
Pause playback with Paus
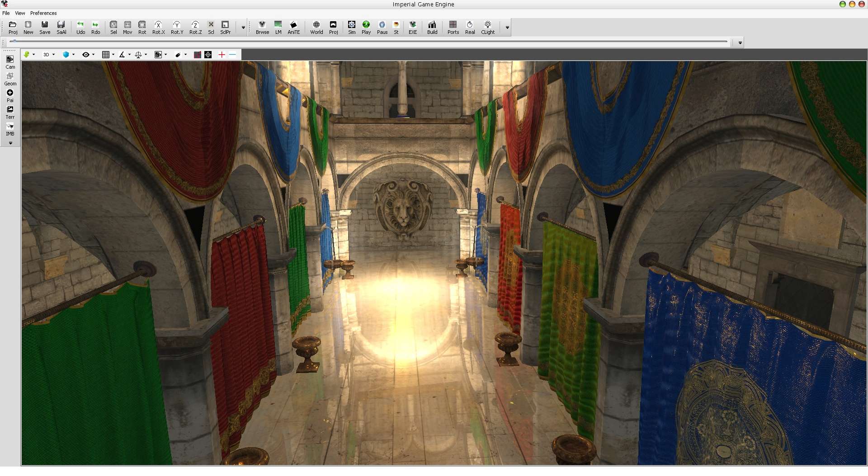382,27
